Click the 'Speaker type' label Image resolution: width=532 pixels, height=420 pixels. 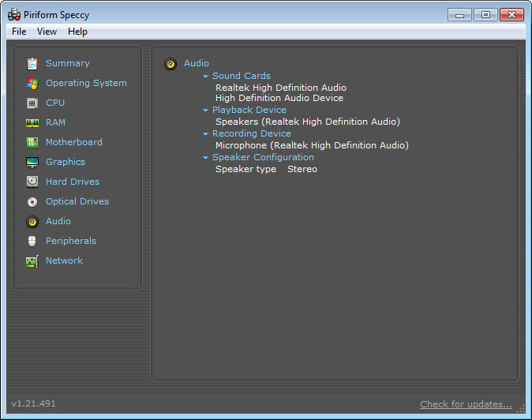pos(246,169)
